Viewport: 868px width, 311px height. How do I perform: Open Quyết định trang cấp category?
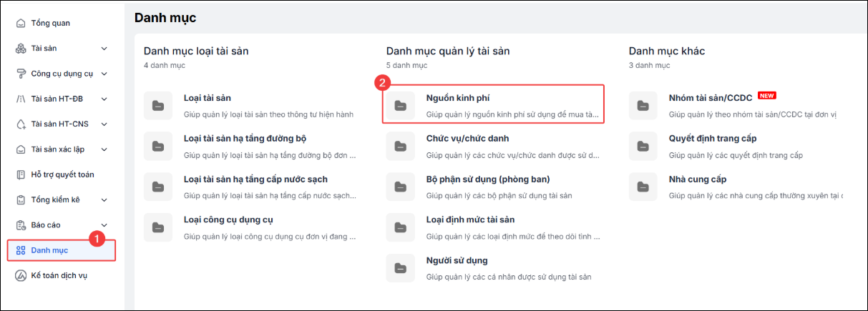(712, 139)
